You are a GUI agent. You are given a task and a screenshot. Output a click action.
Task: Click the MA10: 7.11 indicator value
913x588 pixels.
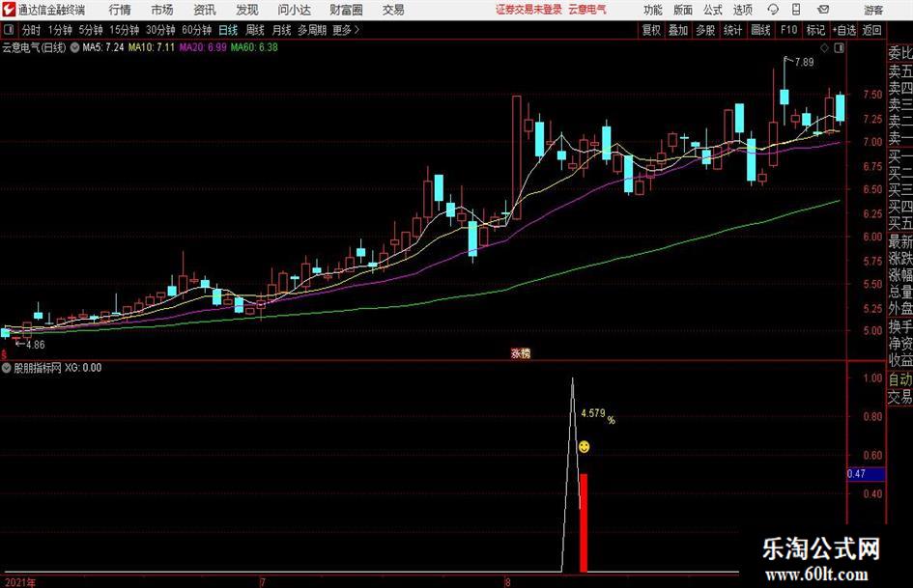coord(152,47)
